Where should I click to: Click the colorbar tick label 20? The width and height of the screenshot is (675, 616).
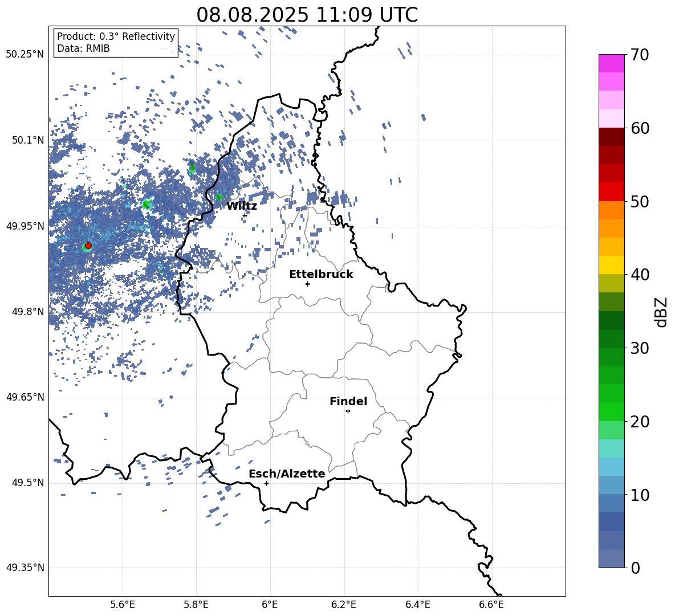click(640, 422)
